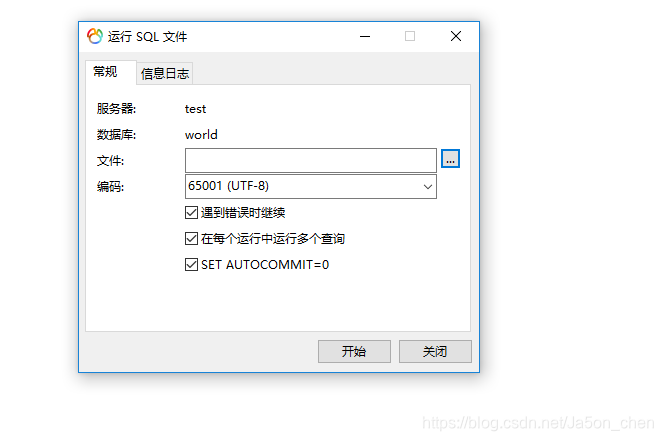
Task: Click the 运行 SQL 文件 window title
Action: coord(147,37)
